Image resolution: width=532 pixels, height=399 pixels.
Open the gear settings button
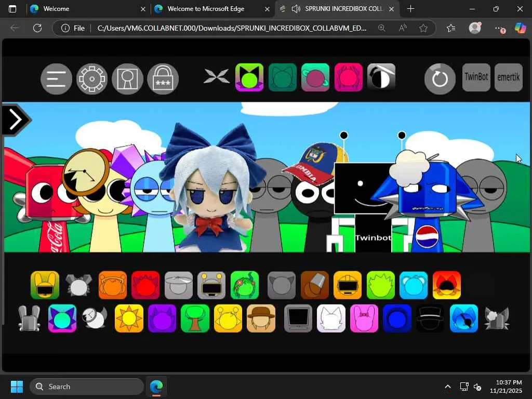(92, 79)
